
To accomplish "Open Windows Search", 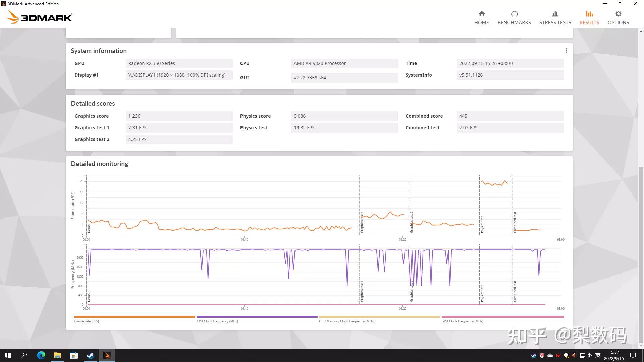I will point(23,355).
